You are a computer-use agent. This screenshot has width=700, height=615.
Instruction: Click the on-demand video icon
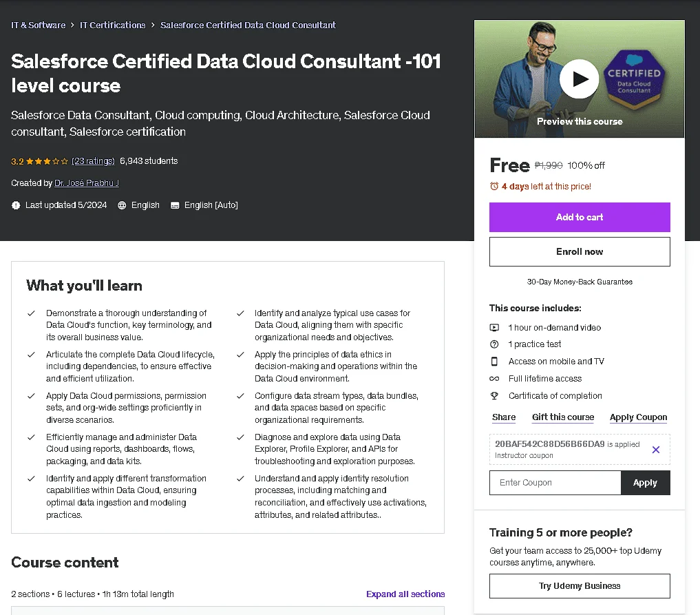point(494,327)
